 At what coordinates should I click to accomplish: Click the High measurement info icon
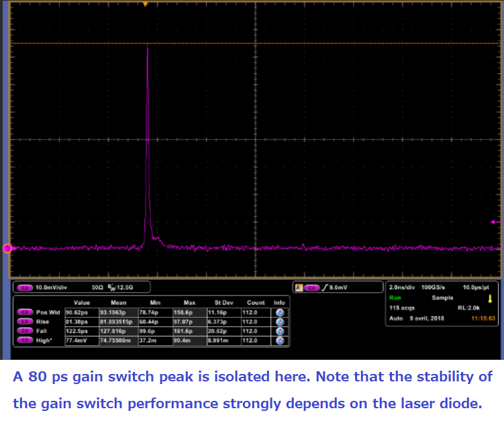pos(279,340)
